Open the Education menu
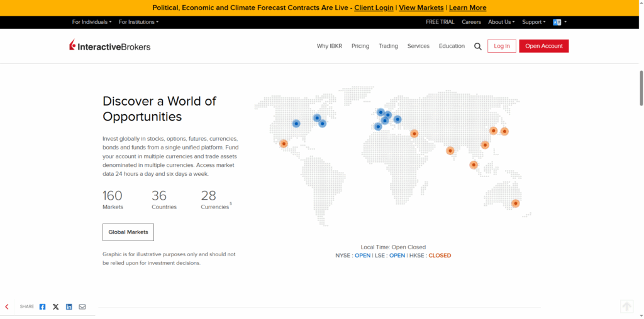 click(452, 46)
